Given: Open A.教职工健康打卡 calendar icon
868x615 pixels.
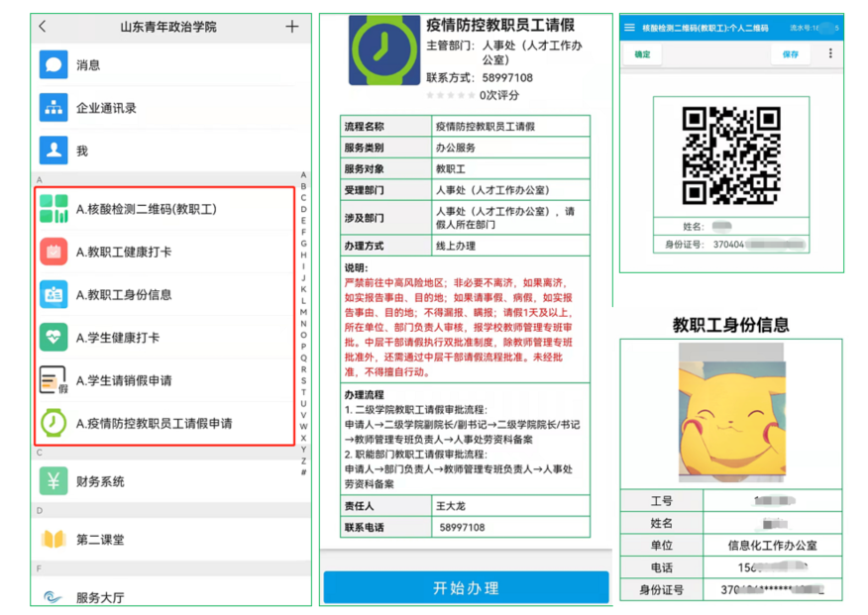Looking at the screenshot, I should (x=54, y=252).
